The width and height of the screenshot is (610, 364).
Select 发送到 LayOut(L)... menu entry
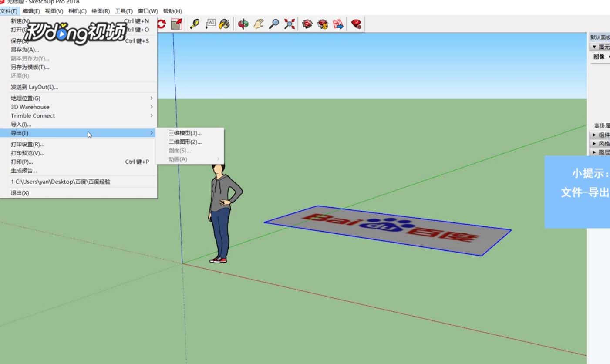click(x=79, y=87)
